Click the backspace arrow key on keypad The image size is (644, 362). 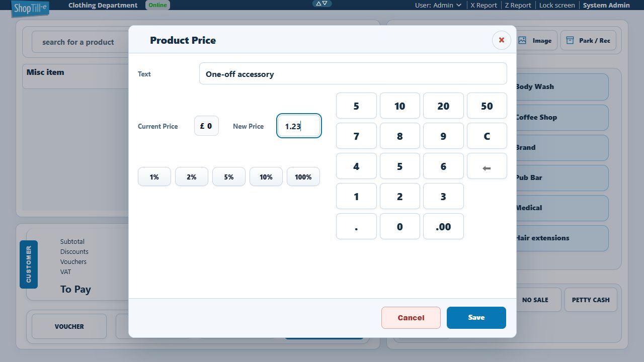coord(487,166)
